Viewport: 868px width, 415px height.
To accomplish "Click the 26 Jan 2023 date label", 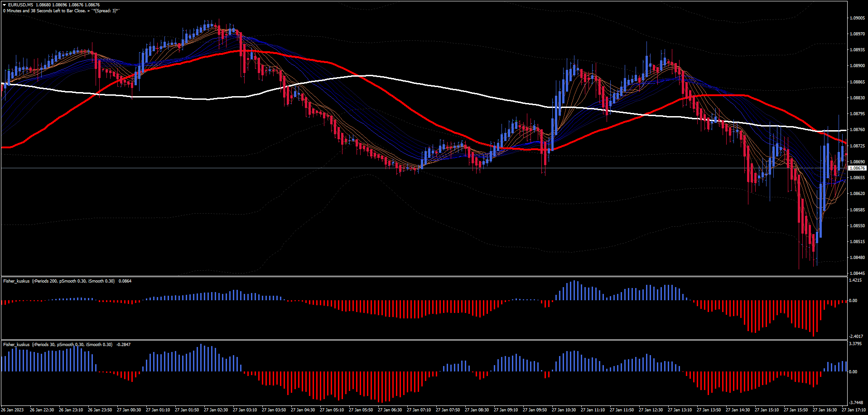I will (12, 410).
